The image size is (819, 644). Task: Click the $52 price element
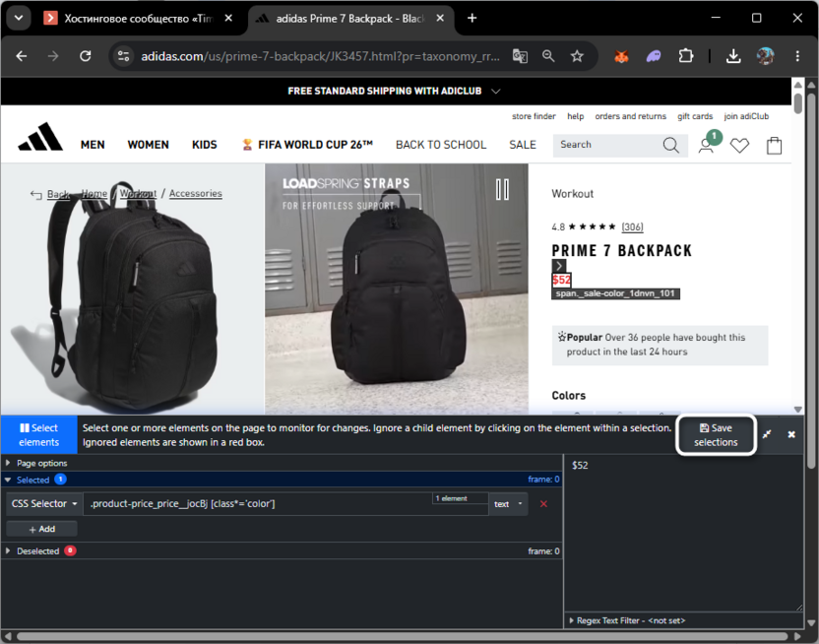point(561,280)
